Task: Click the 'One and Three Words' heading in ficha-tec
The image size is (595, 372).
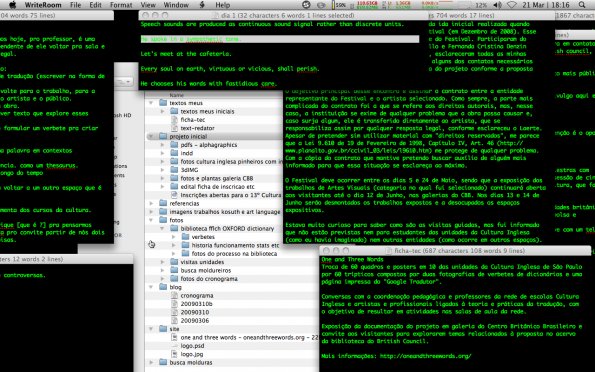Action: (x=353, y=260)
